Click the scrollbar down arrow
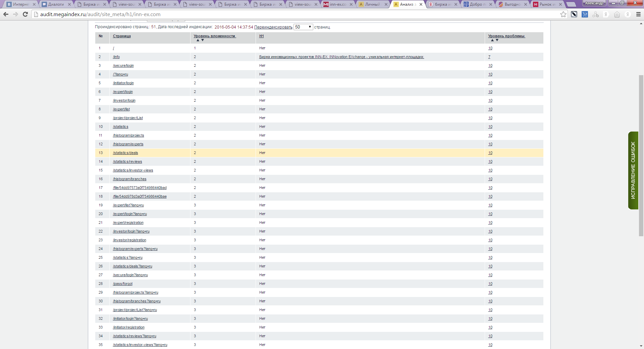This screenshot has height=349, width=644. coord(641,346)
